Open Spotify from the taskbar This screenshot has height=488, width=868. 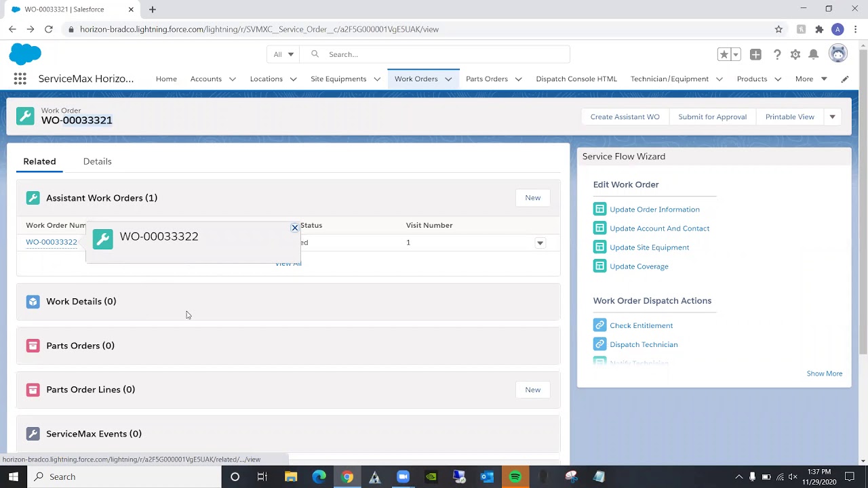tap(515, 476)
